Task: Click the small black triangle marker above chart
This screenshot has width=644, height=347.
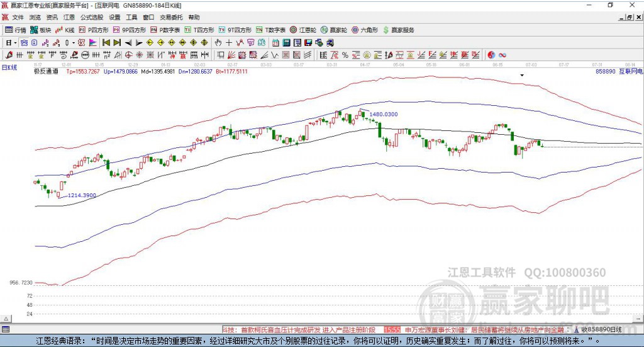Action: [x=522, y=75]
